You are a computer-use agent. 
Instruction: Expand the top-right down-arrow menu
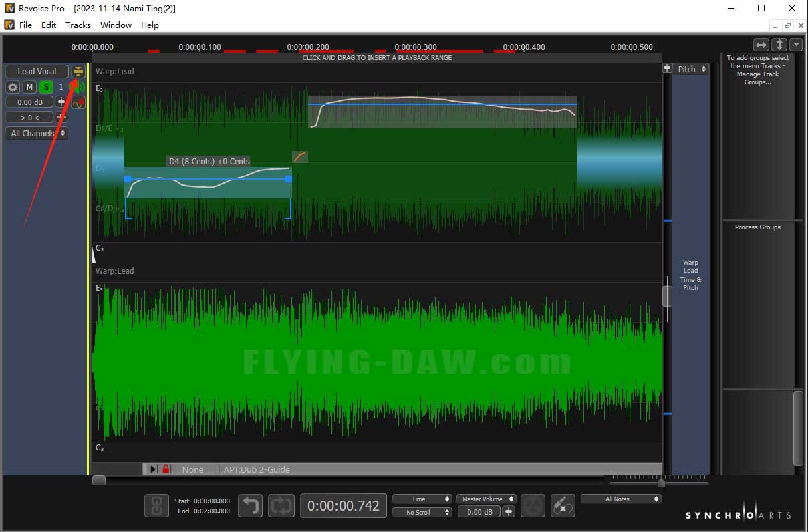click(x=796, y=45)
